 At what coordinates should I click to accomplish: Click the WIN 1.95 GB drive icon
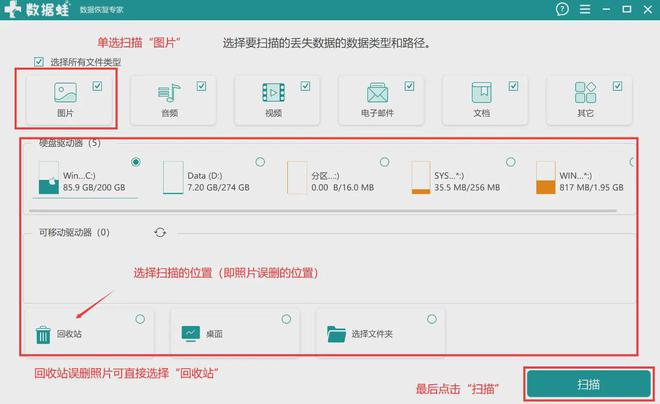pos(546,178)
